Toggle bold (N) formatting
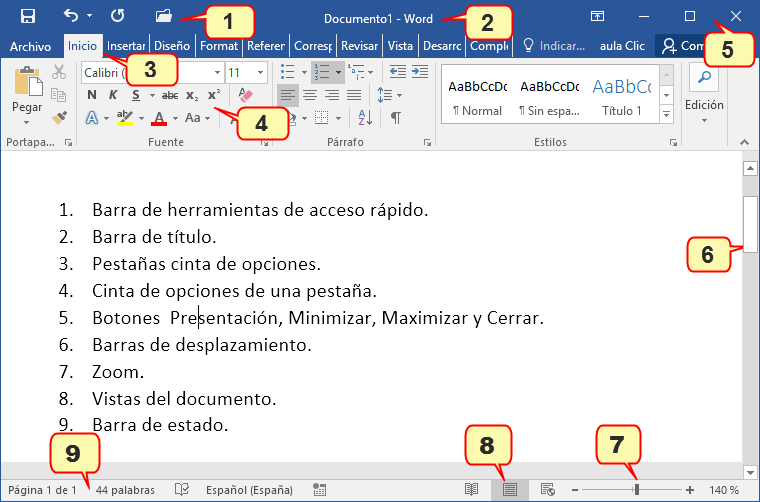This screenshot has width=760, height=502. point(91,95)
